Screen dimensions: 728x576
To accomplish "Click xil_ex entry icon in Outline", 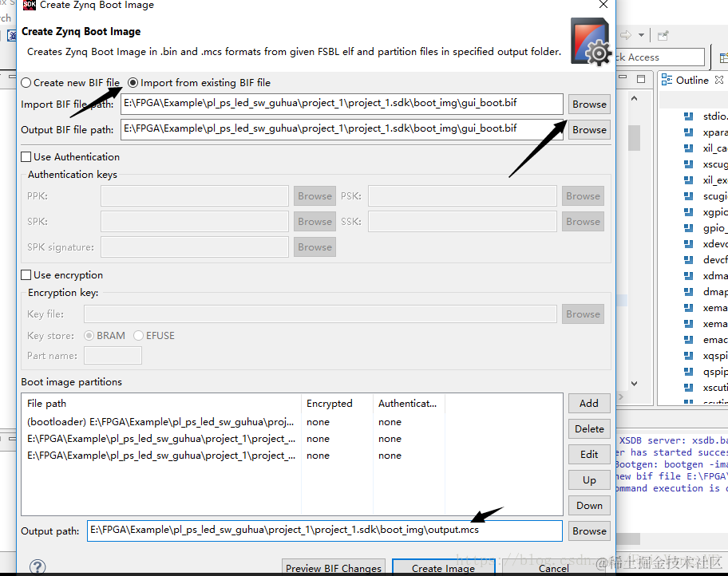I will pyautogui.click(x=689, y=180).
